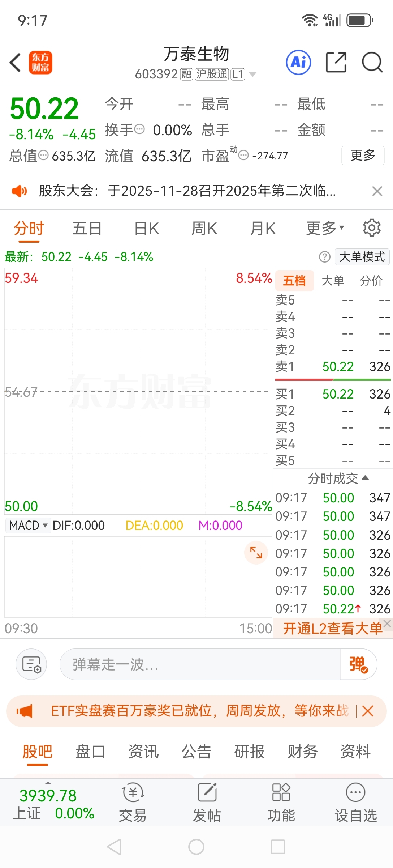Tap the 换手 info icon
393x868 pixels.
(x=139, y=129)
